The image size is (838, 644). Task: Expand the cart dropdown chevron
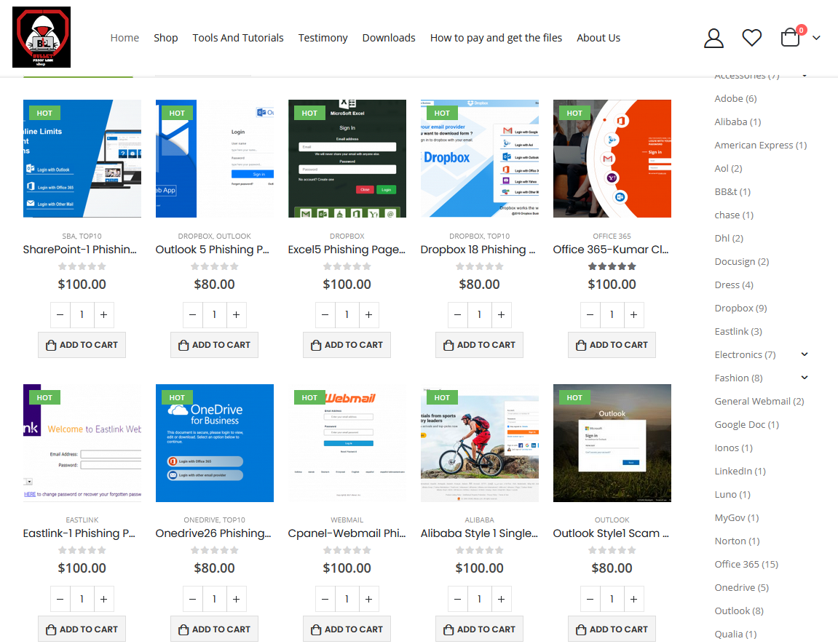click(816, 37)
